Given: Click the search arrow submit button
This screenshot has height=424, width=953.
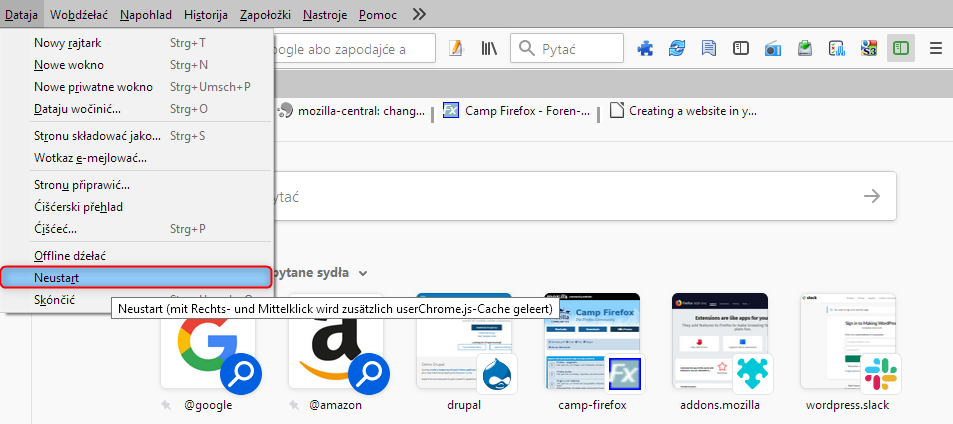Looking at the screenshot, I should tap(872, 197).
